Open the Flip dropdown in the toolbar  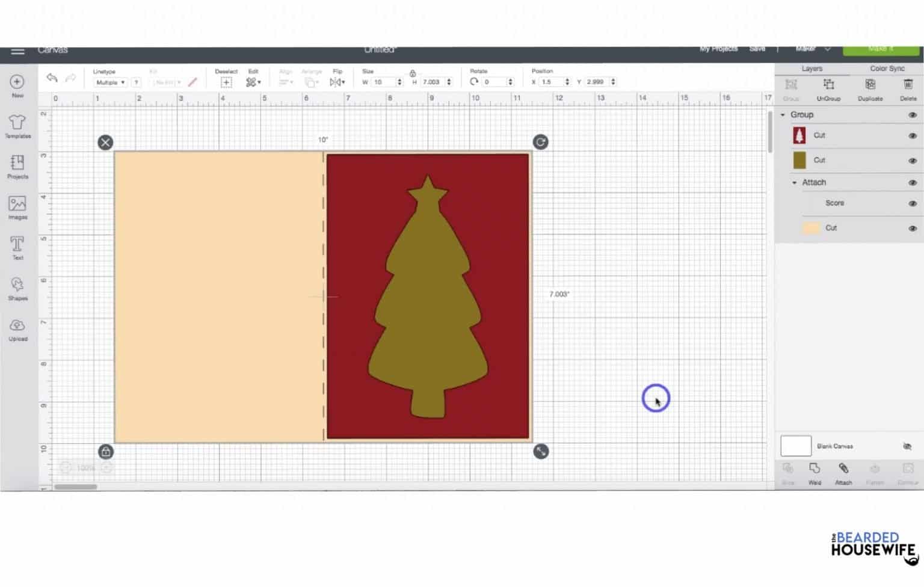(x=337, y=82)
